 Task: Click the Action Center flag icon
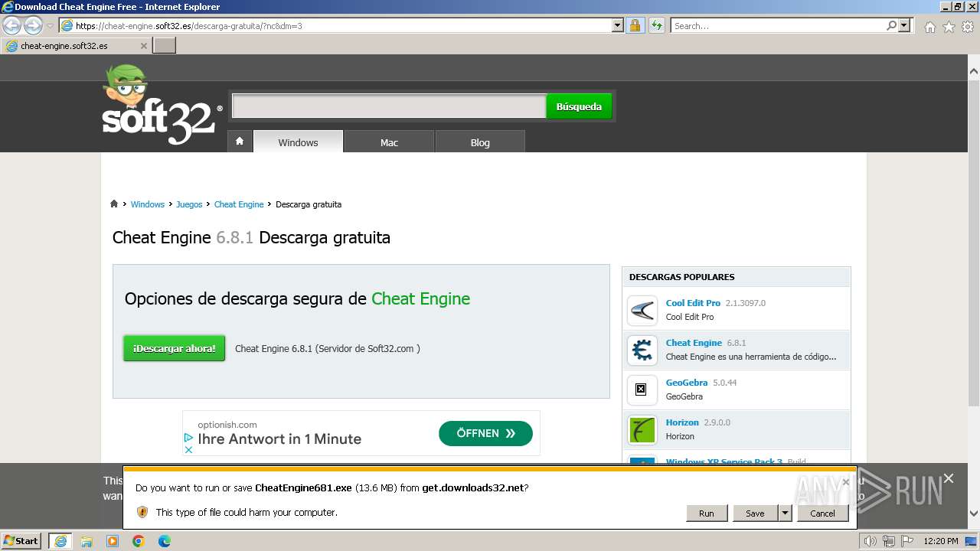click(906, 541)
